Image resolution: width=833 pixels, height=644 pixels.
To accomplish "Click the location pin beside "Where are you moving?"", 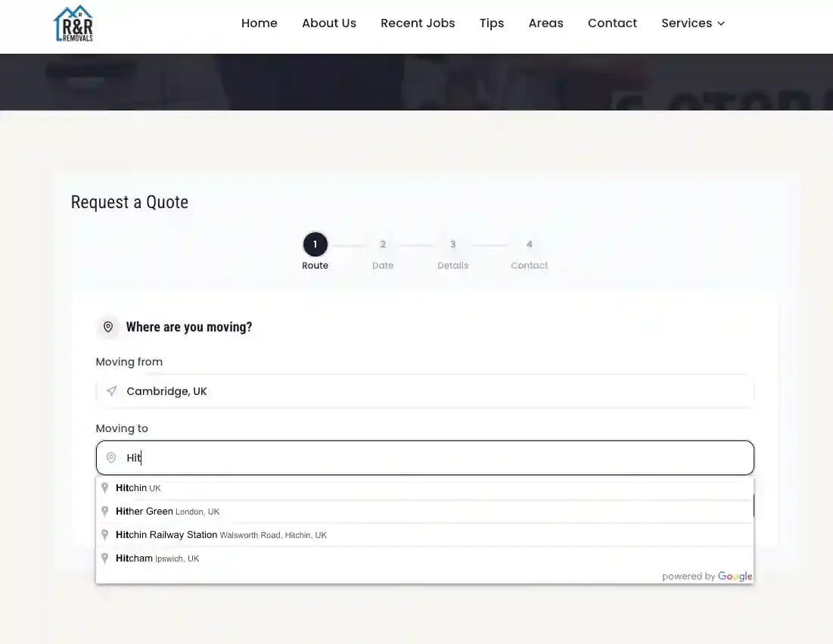I will point(108,326).
